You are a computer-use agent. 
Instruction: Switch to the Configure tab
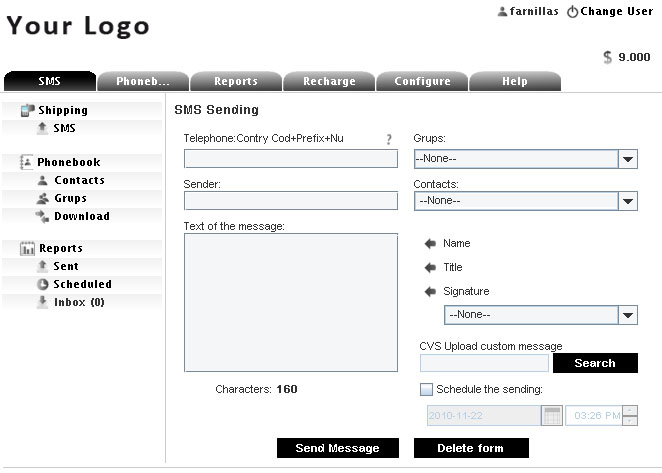pos(422,81)
